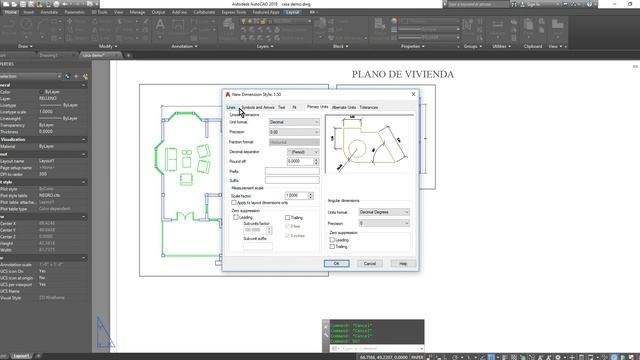Click the Toggle PICKADD icon in Properties palette
Screen dimensions: 640x360
coord(67,76)
